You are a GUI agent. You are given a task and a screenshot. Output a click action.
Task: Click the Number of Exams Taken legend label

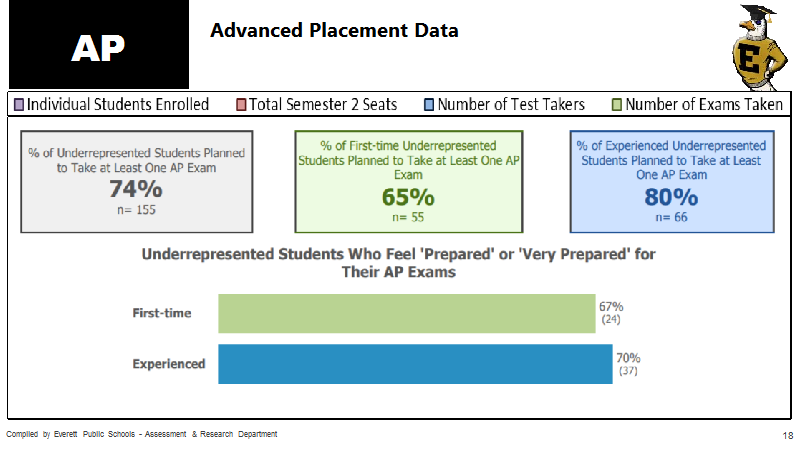[x=704, y=105]
